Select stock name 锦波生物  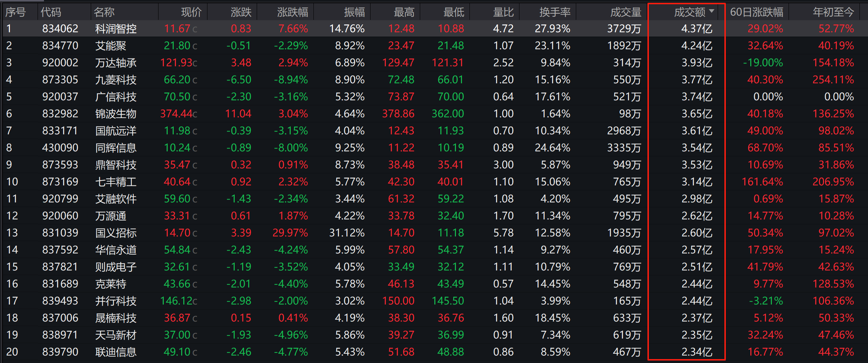[116, 113]
